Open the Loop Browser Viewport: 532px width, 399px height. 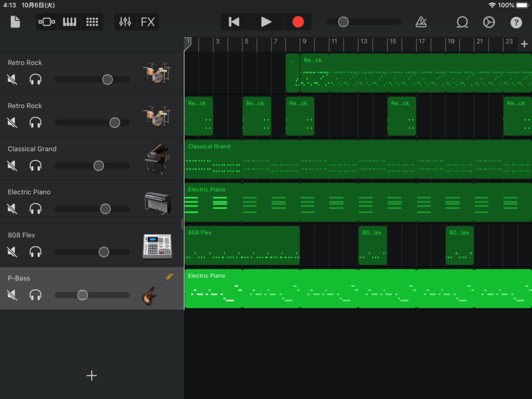pos(462,22)
